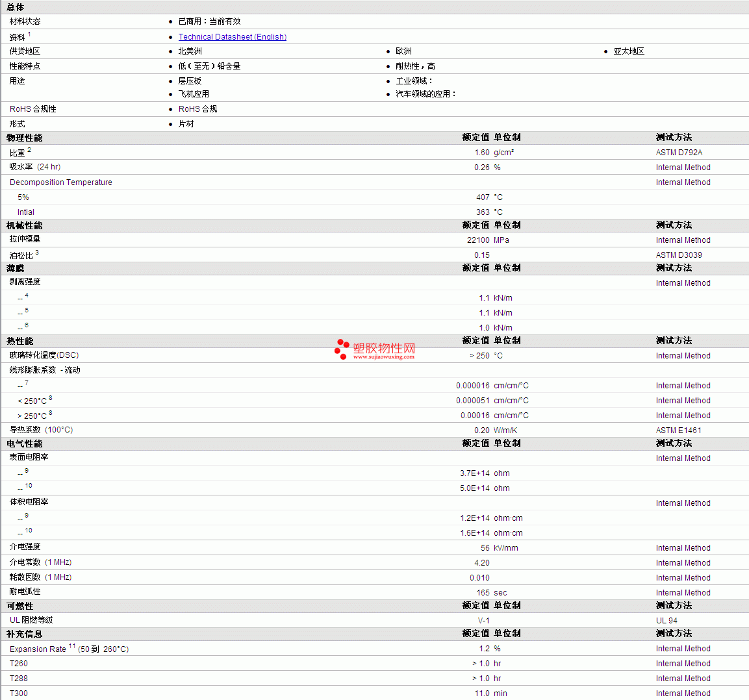Image resolution: width=749 pixels, height=700 pixels.
Task: Select the 22100 MPa tensile modulus value
Action: pos(488,240)
